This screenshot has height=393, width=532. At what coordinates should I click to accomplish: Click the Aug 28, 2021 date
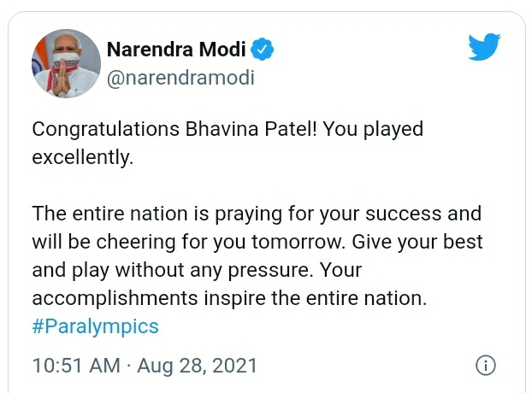196,366
